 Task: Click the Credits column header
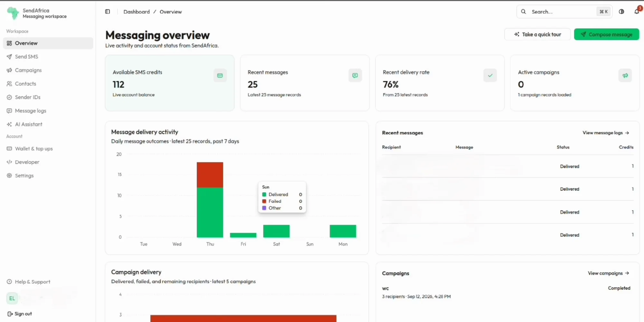pyautogui.click(x=626, y=147)
